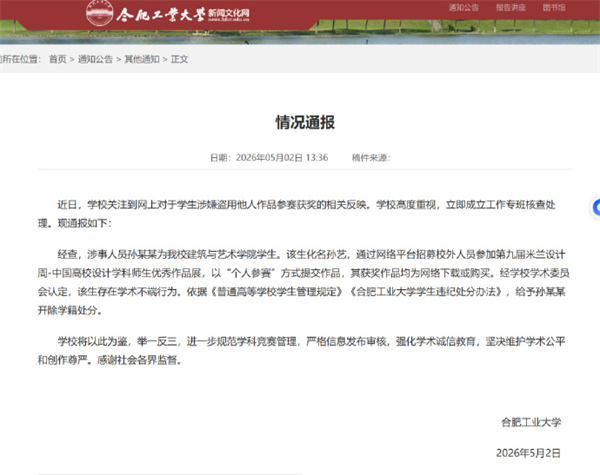Screen dimensions: 600x475
Task: Open 报告讲座 in top navigation
Action: (510, 7)
